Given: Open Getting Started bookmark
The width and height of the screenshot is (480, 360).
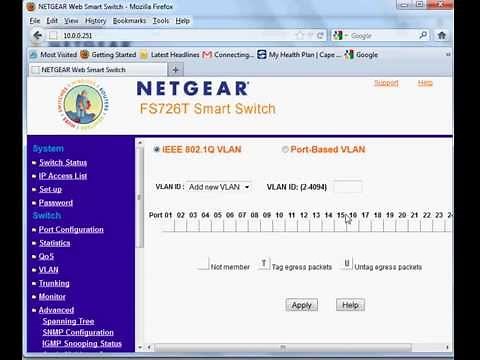Looking at the screenshot, I should click(x=109, y=55).
